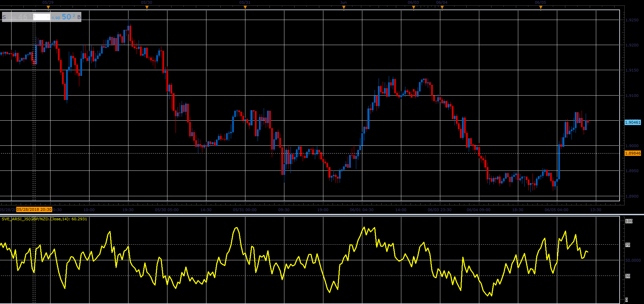Click the 06/04 09:00 time axis label

click(479, 210)
